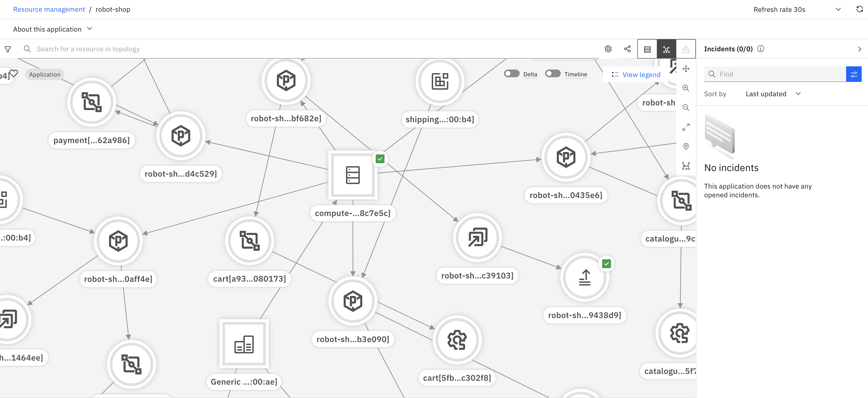
Task: Click the robot-sh...0435e6] label
Action: point(566,195)
